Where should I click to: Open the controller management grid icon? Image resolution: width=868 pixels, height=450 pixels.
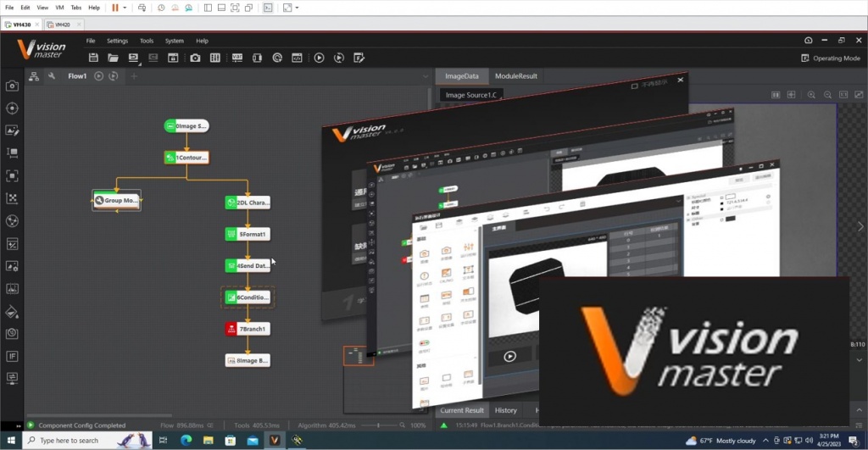click(x=214, y=58)
